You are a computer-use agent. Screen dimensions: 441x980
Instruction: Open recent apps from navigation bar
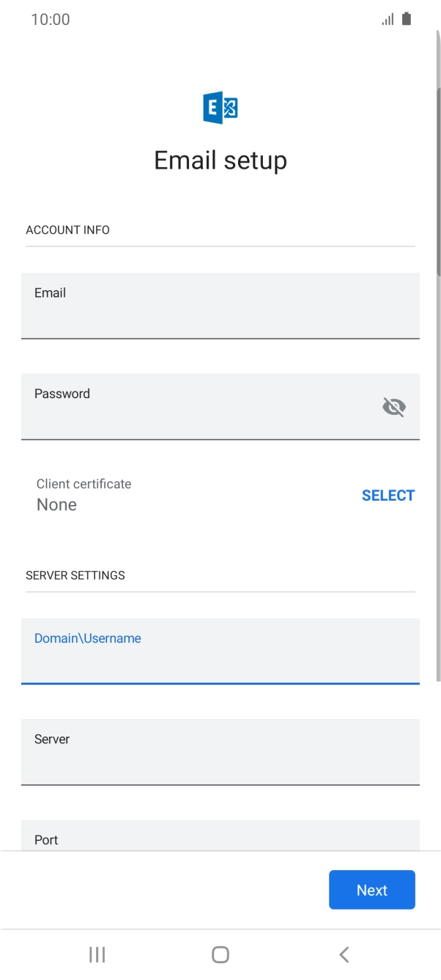(x=97, y=954)
